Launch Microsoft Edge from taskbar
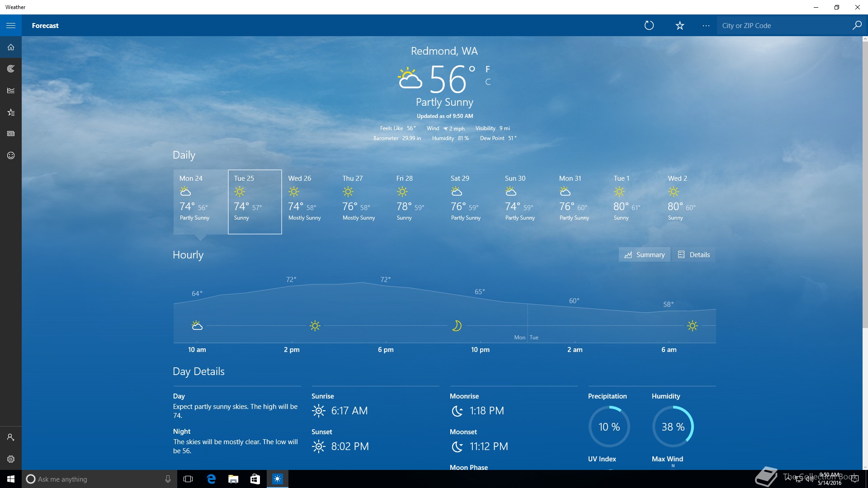 click(211, 479)
